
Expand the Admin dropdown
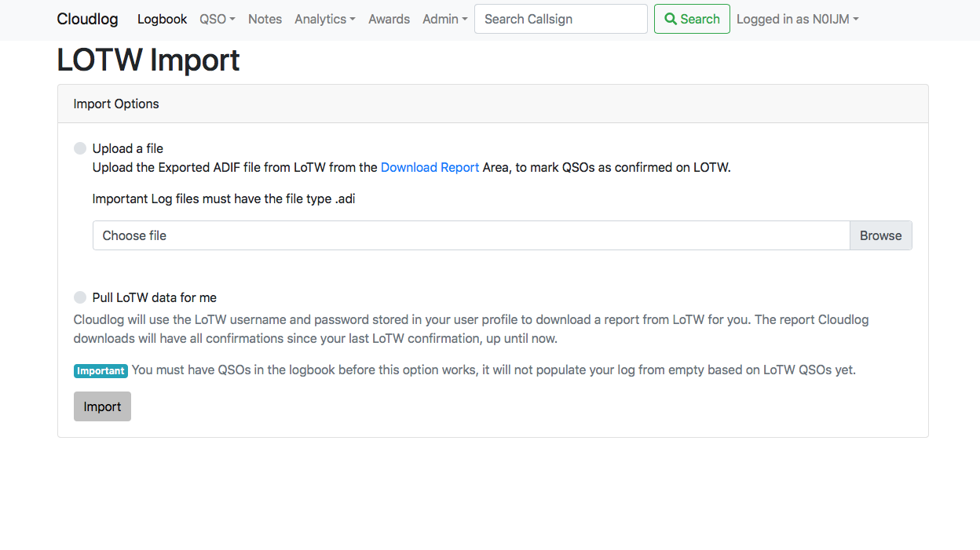tap(445, 19)
